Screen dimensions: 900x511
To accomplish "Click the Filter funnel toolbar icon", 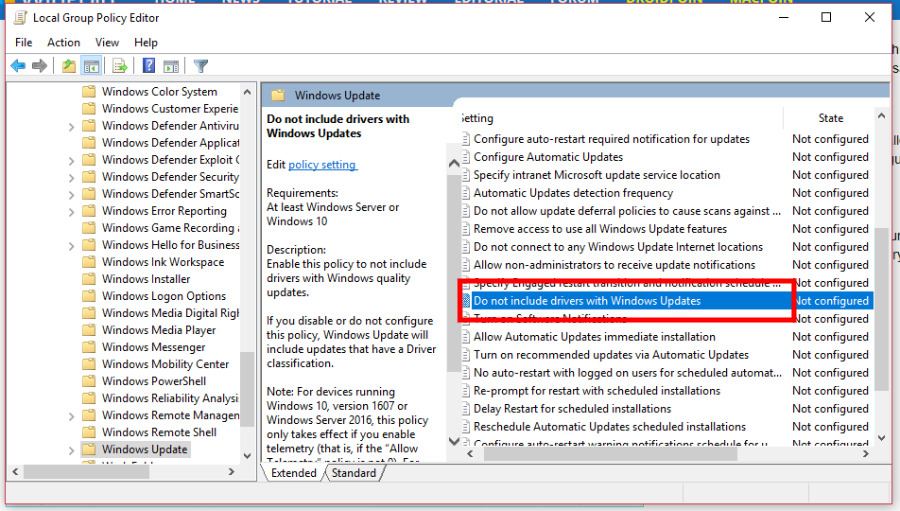I will [x=200, y=66].
